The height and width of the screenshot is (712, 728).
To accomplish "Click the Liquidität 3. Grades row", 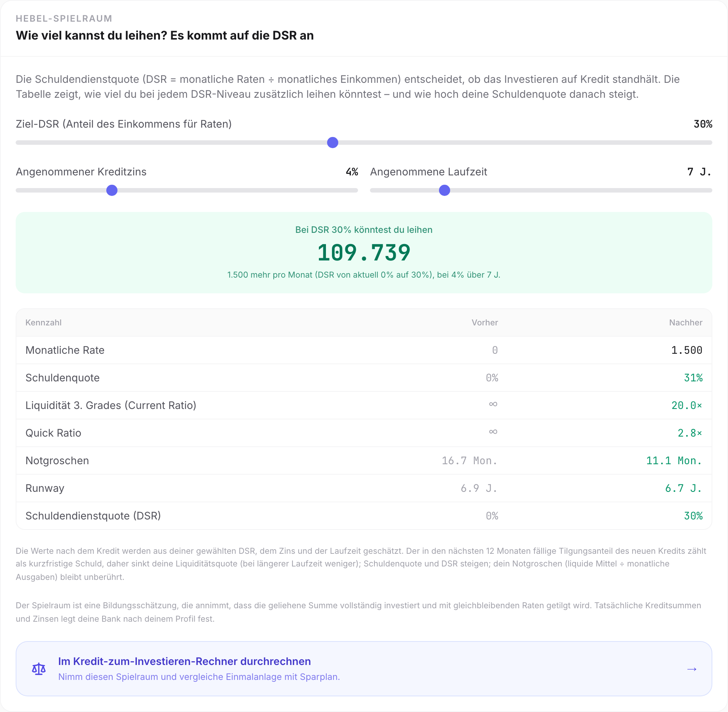I will coord(364,405).
